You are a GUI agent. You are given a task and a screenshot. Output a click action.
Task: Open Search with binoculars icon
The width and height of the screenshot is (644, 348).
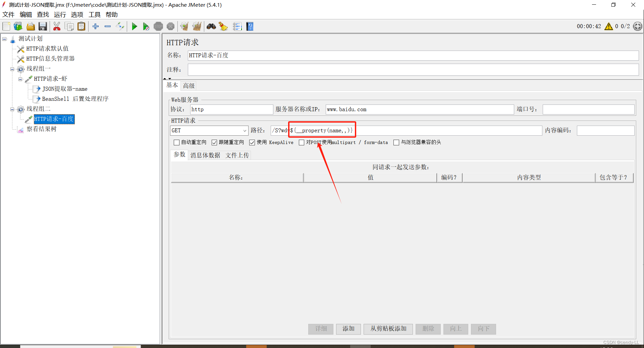[211, 26]
